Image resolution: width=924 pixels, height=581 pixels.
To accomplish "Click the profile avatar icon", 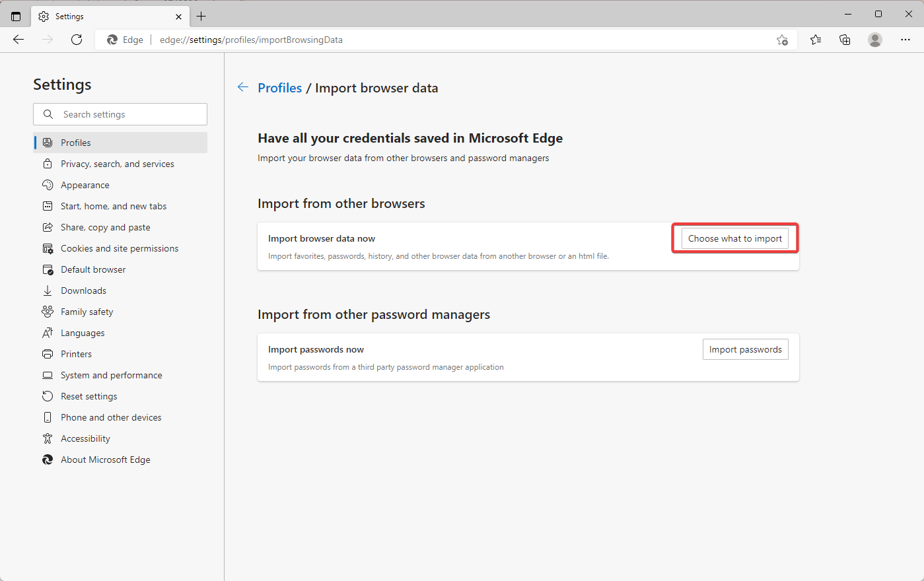I will tap(875, 40).
